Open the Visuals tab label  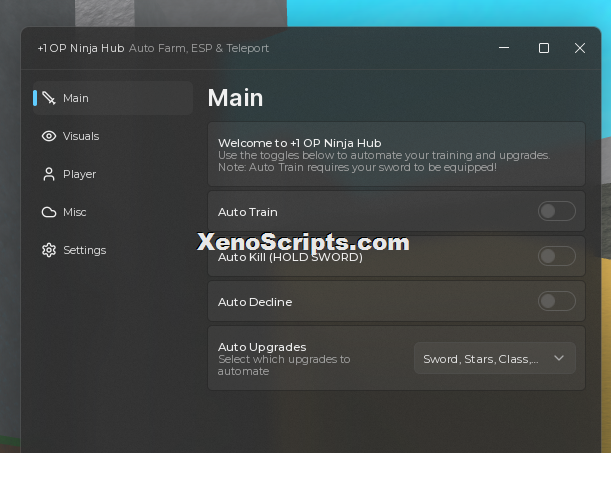[81, 136]
